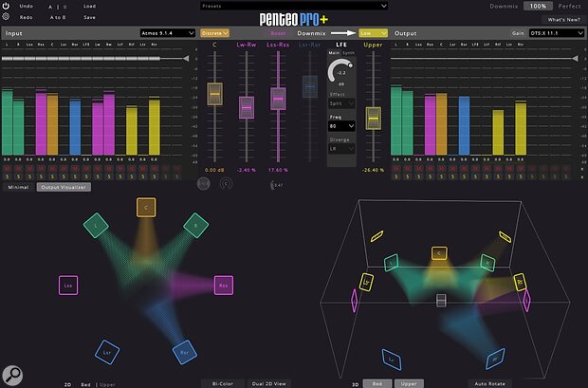Solo the input Rss channel
Viewport: 588px width, 388px height.
41,176
